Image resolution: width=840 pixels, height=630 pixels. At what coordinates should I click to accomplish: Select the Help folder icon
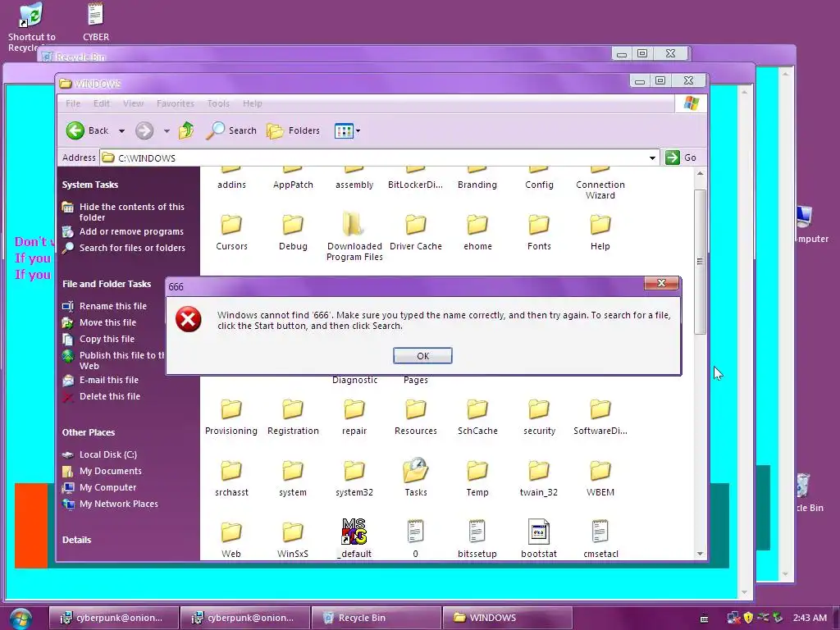(x=600, y=225)
